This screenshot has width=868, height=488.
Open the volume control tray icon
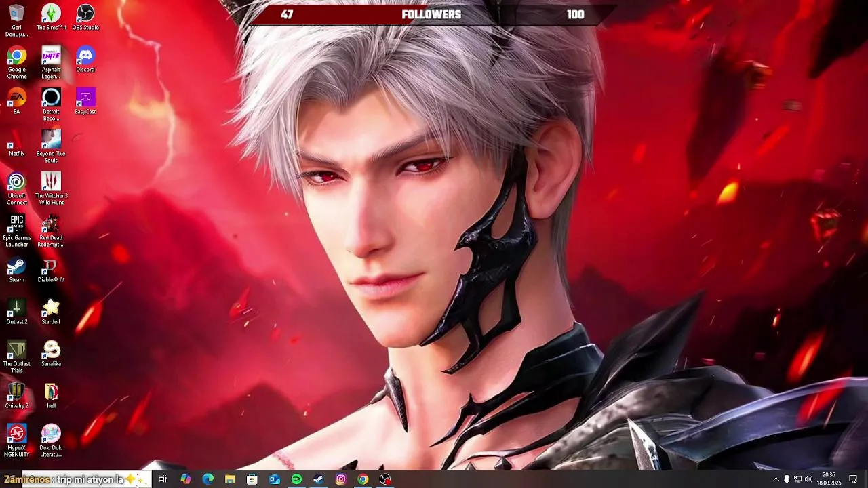point(808,479)
